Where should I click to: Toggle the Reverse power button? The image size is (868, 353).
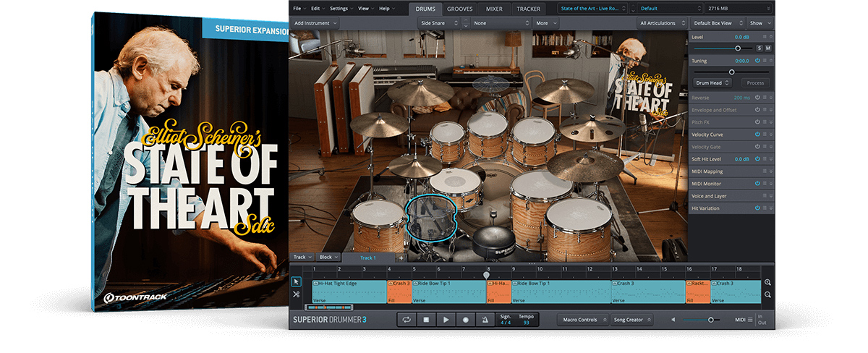pyautogui.click(x=757, y=98)
